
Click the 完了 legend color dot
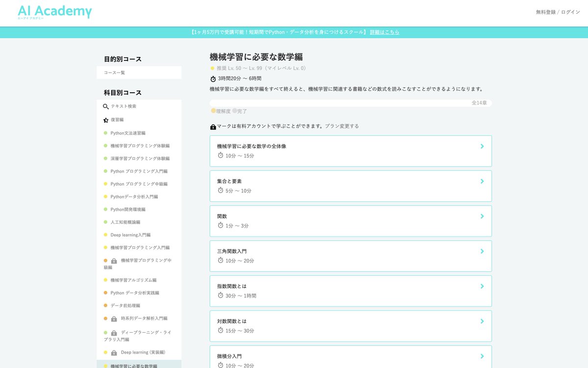point(235,111)
